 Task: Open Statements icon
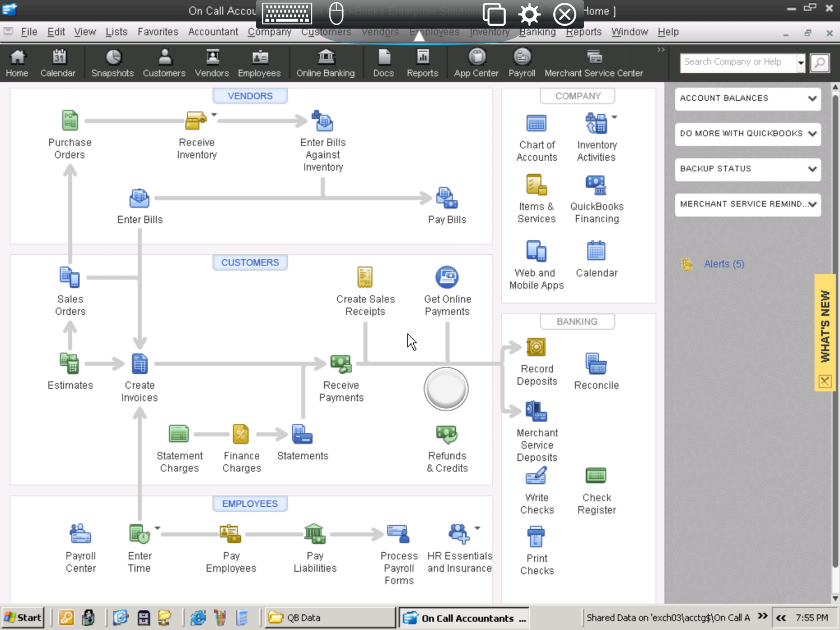[302, 434]
